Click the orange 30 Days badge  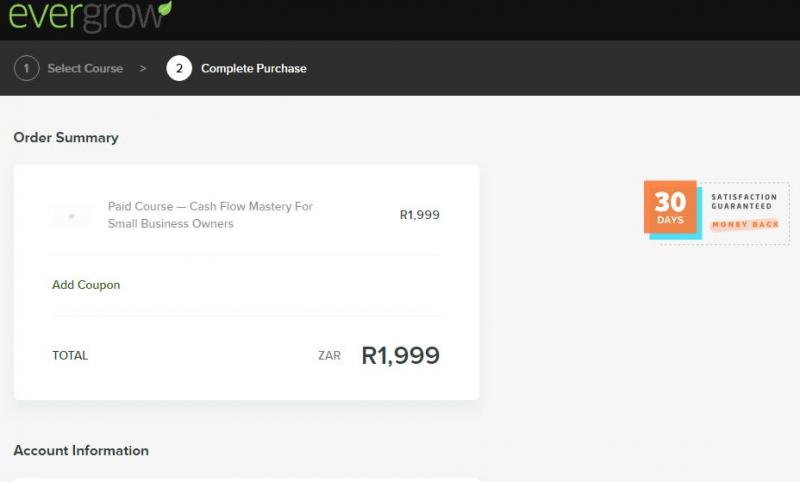(x=670, y=207)
